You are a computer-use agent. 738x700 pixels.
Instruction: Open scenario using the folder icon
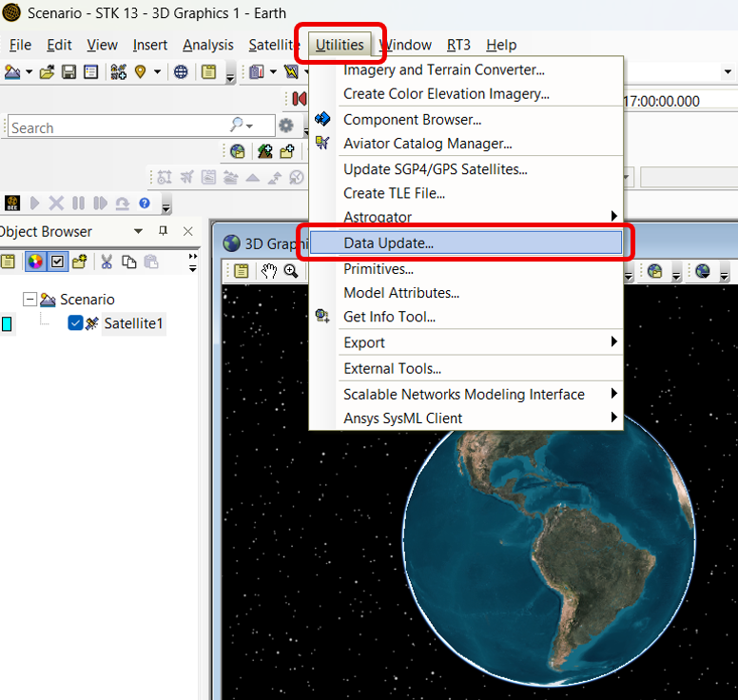(47, 72)
